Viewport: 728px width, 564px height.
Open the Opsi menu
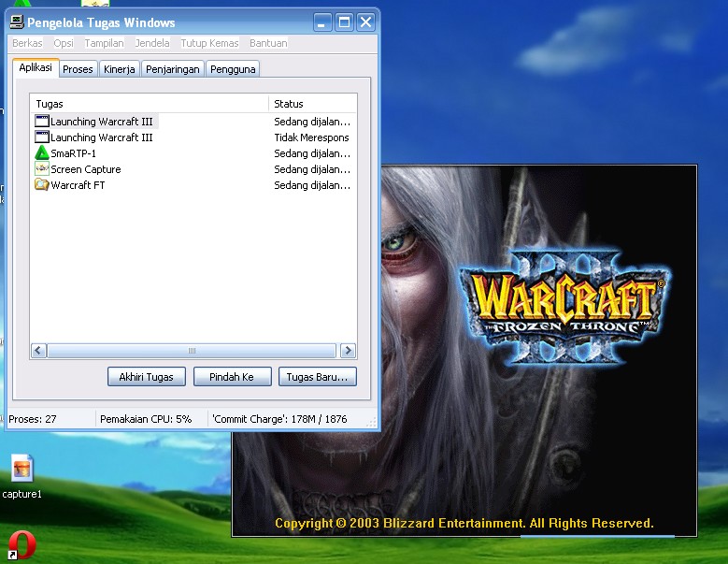64,43
